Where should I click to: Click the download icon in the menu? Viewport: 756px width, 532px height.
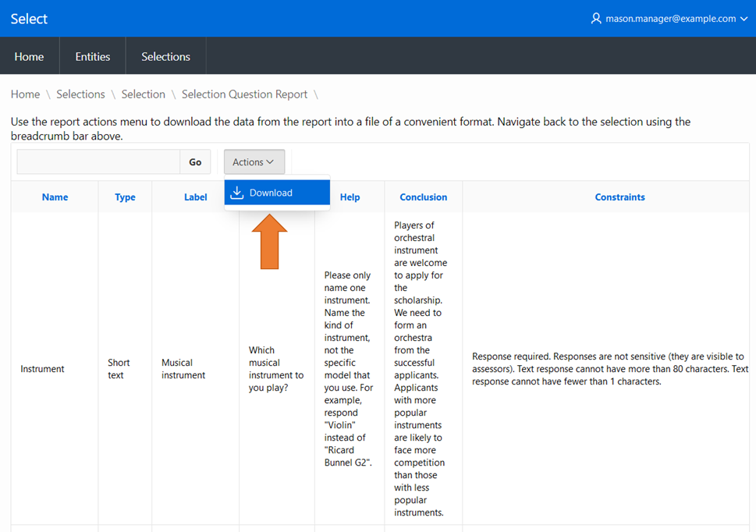click(x=237, y=193)
